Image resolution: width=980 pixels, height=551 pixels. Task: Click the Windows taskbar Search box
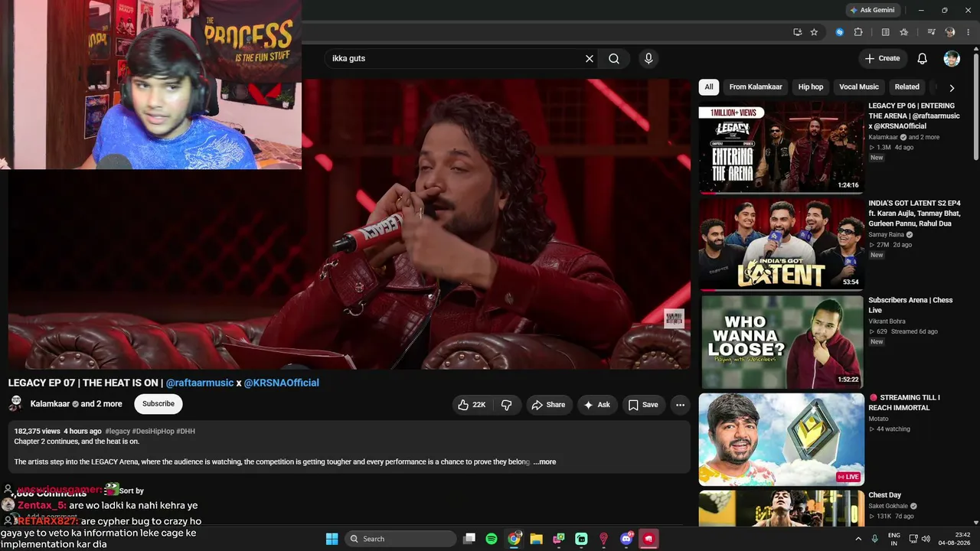pos(400,539)
